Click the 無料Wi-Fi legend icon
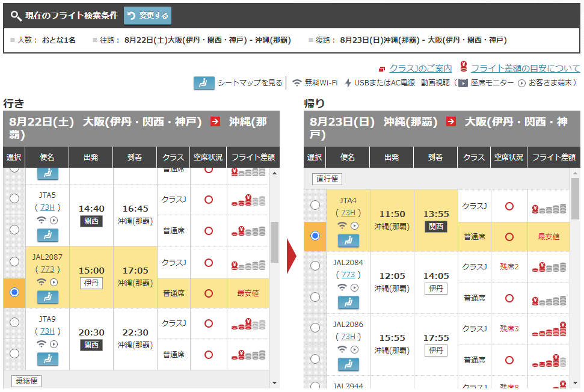Viewport: 584px width, 392px height. click(297, 82)
